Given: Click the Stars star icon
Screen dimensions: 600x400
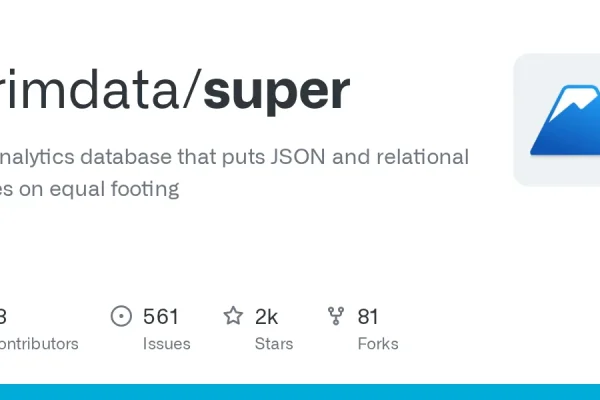Looking at the screenshot, I should tap(233, 316).
